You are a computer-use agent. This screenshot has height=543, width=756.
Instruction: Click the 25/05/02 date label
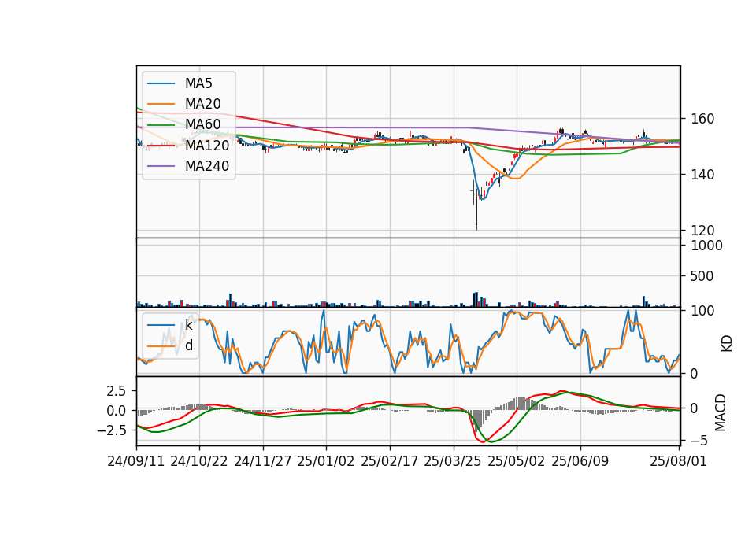(x=517, y=461)
